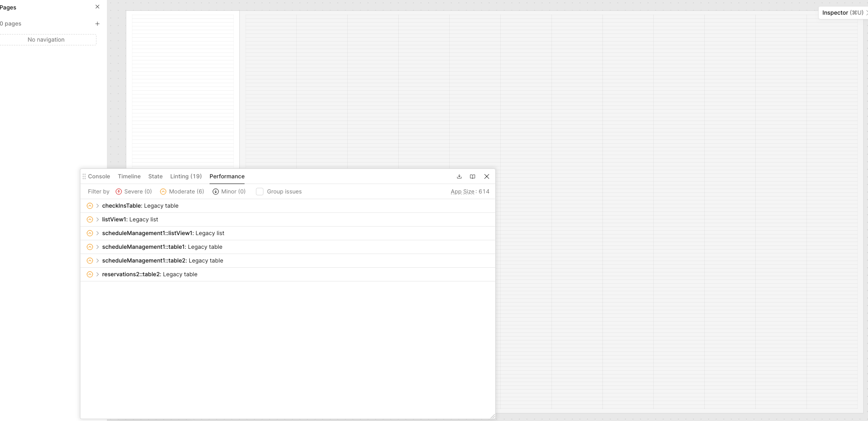Select the Performance tab
Viewport: 868px width, 421px height.
click(227, 176)
